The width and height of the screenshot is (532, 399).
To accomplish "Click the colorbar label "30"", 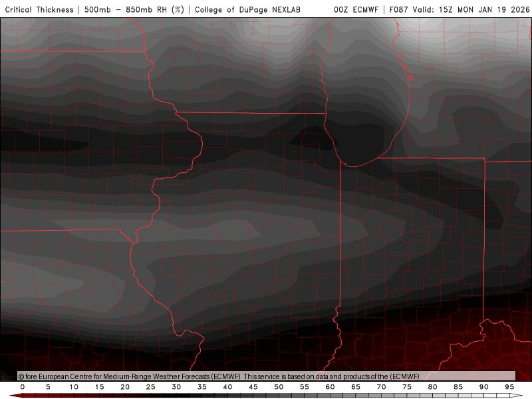I will 176,387.
